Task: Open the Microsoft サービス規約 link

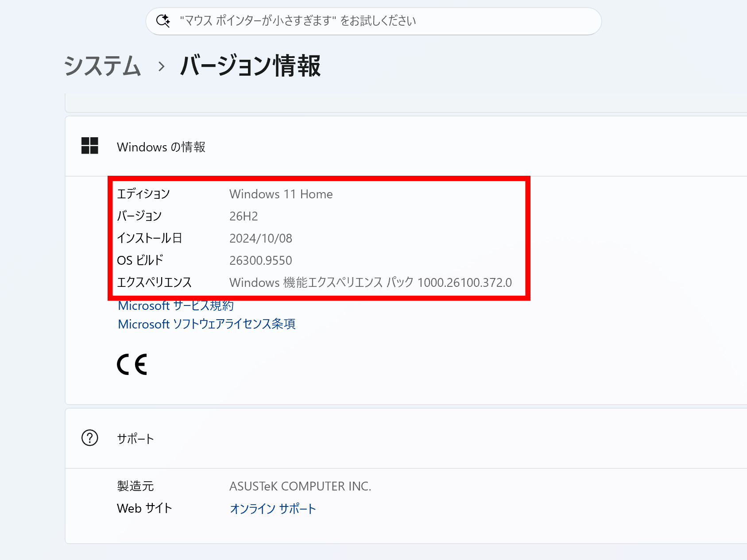Action: pyautogui.click(x=176, y=305)
